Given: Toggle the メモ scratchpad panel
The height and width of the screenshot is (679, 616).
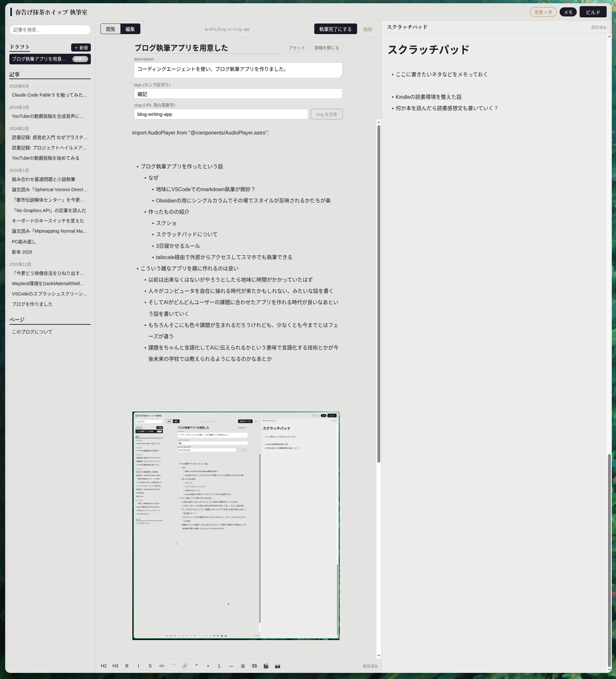Looking at the screenshot, I should click(x=568, y=12).
